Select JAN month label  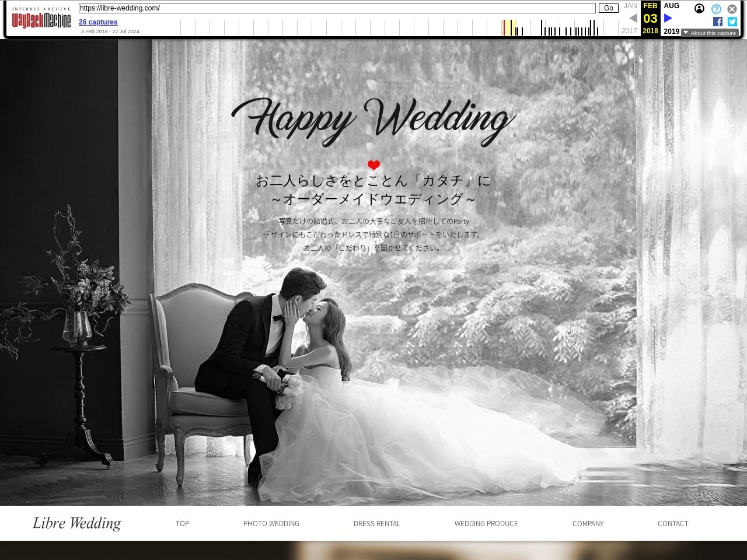click(630, 6)
